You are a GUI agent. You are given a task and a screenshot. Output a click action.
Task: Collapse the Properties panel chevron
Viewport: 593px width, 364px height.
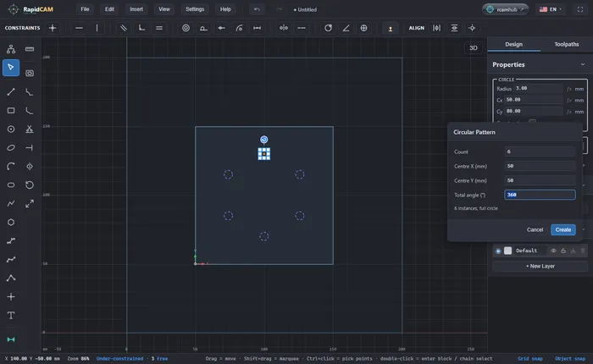(x=583, y=64)
